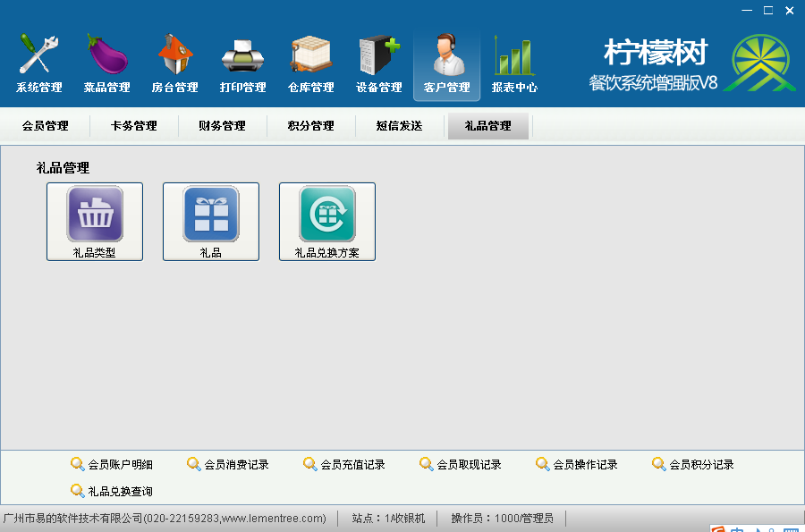Open 会员操作记录 query link
The height and width of the screenshot is (532, 805).
tap(576, 464)
